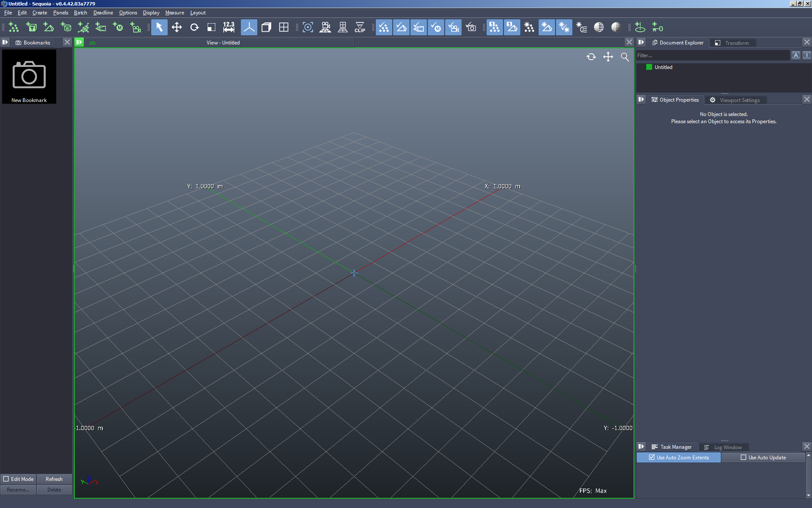Collapse the Object Properties panel arrow
Viewport: 812px width, 508px height.
pyautogui.click(x=641, y=99)
